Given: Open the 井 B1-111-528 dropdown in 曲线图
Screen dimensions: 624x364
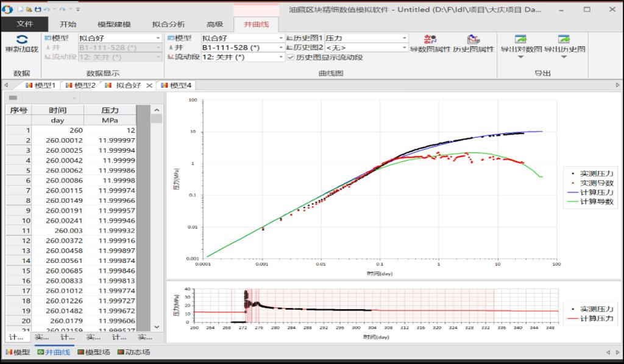Looking at the screenshot, I should point(282,47).
